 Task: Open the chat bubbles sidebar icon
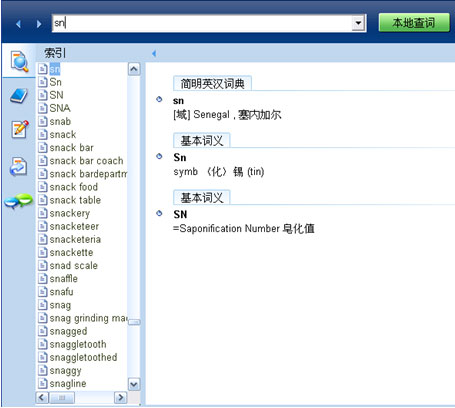pos(19,201)
